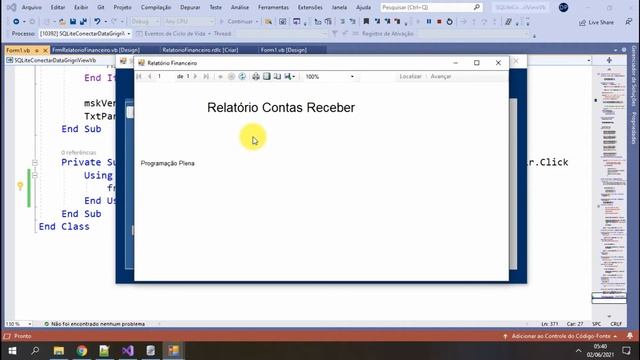This screenshot has height=360, width=640.
Task: Open the Arquivo menu
Action: pos(31,7)
